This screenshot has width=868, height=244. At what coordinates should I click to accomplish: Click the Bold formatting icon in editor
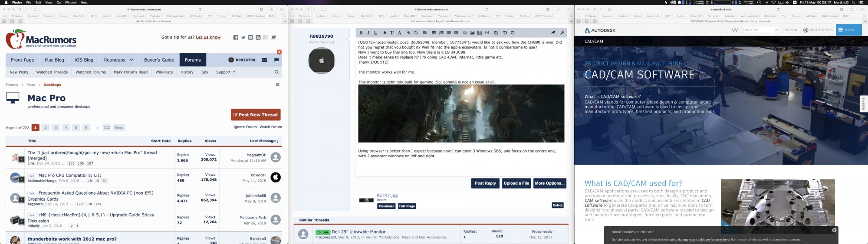coord(361,33)
